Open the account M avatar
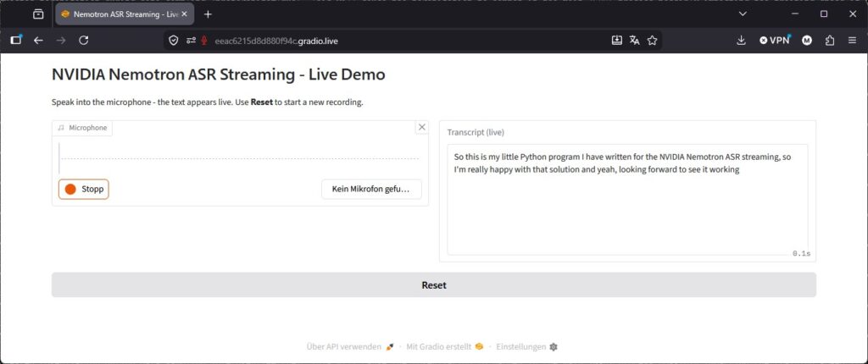 [x=807, y=41]
